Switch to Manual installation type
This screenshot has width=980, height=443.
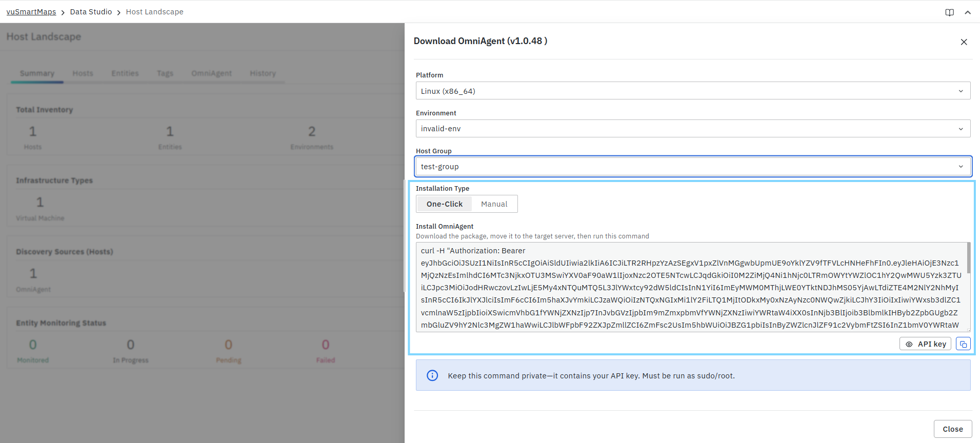tap(494, 204)
